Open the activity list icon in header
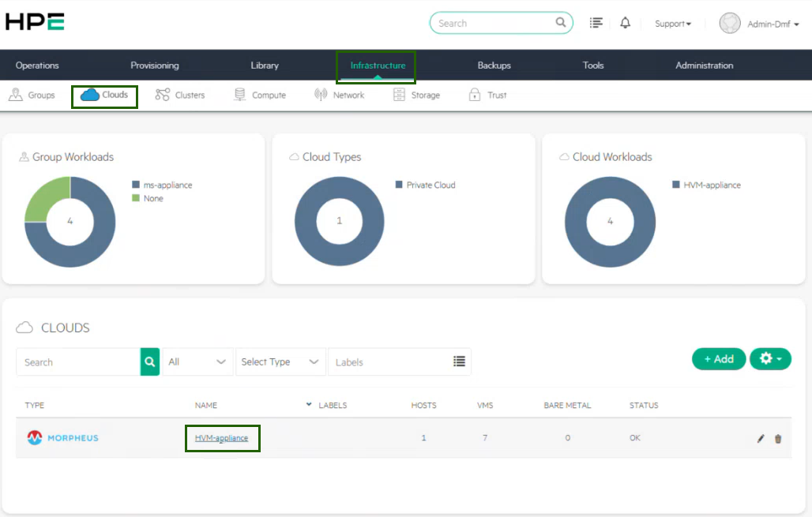 tap(596, 23)
